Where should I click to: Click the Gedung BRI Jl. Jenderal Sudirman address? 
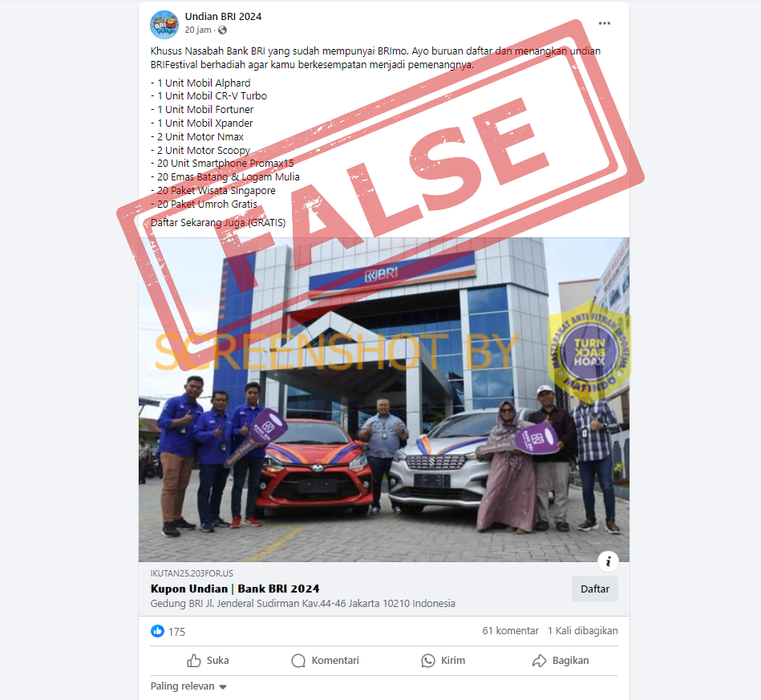coord(303,604)
